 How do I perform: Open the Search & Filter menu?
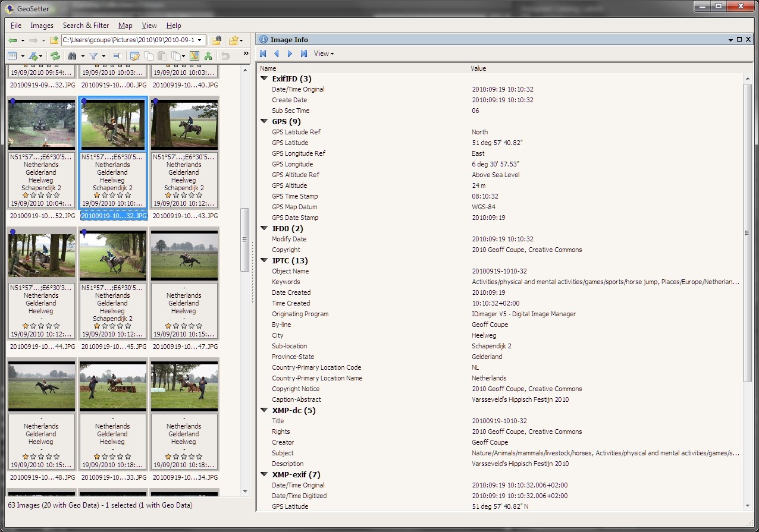click(86, 26)
